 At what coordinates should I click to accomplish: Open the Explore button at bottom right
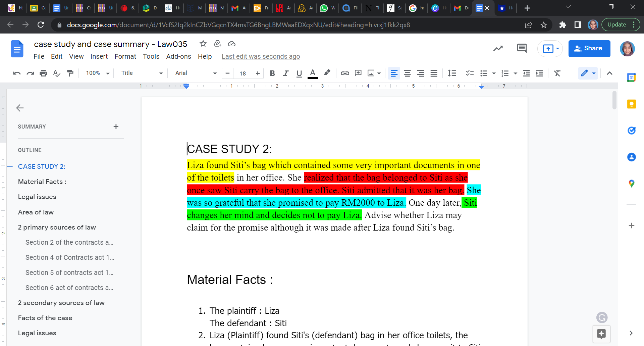click(601, 334)
